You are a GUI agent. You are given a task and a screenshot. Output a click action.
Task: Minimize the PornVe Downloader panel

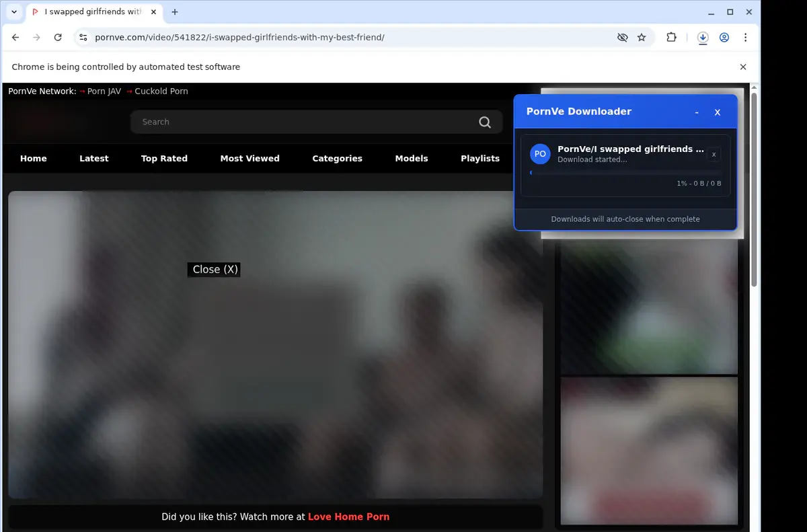(697, 112)
